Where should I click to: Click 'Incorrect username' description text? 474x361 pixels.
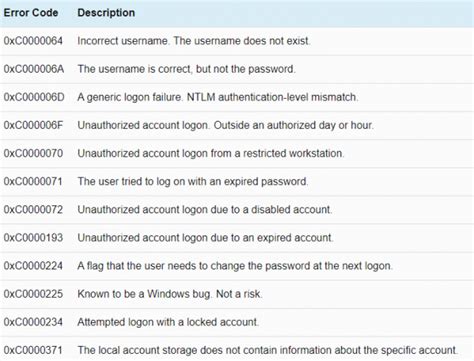(x=123, y=41)
